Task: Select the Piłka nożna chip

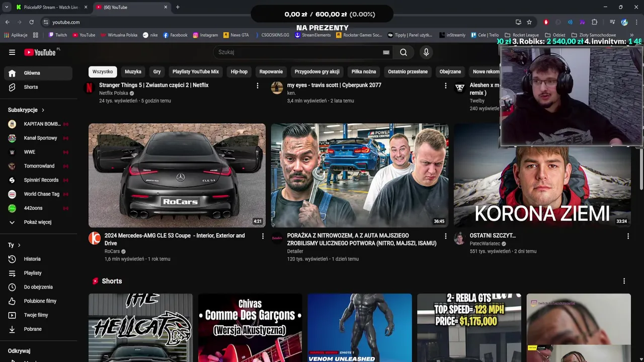Action: tap(364, 71)
